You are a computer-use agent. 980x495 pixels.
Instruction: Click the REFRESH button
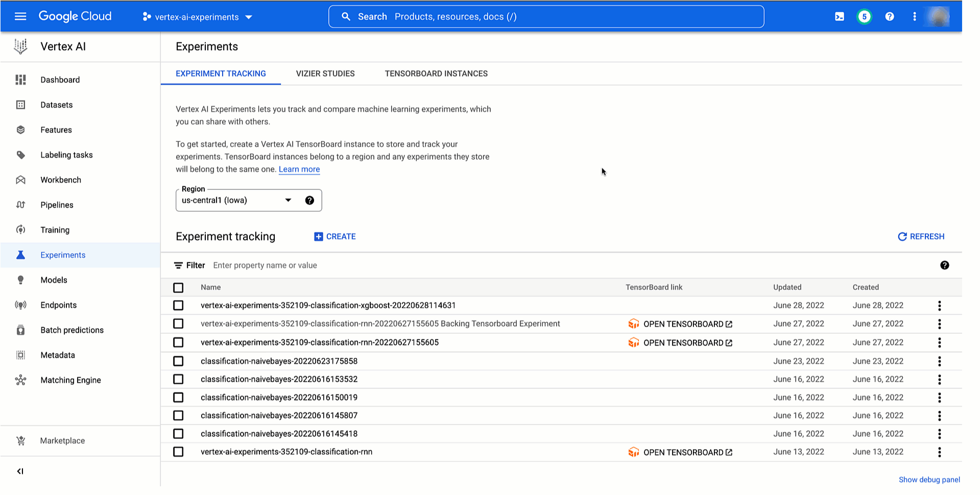point(921,236)
